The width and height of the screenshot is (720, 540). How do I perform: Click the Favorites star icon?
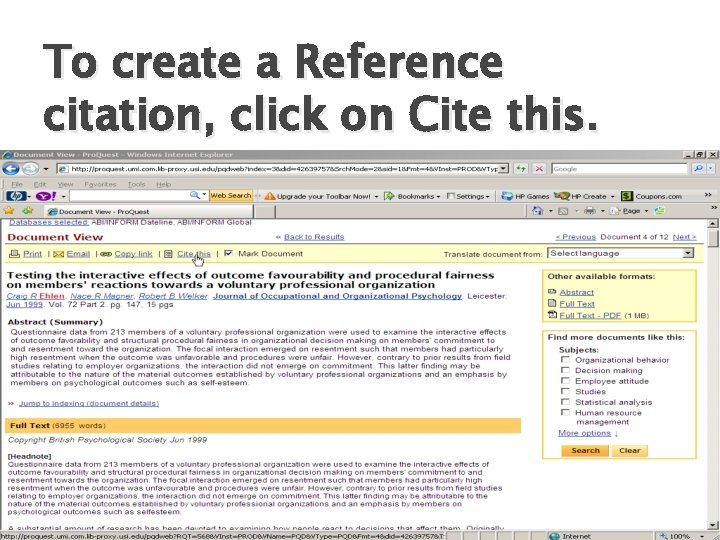tap(9, 211)
